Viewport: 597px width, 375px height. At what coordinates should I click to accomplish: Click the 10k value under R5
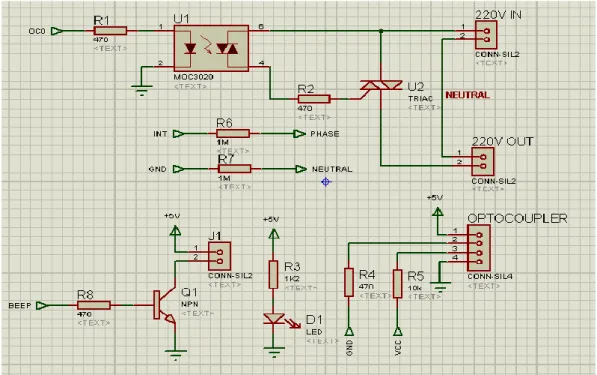(415, 288)
